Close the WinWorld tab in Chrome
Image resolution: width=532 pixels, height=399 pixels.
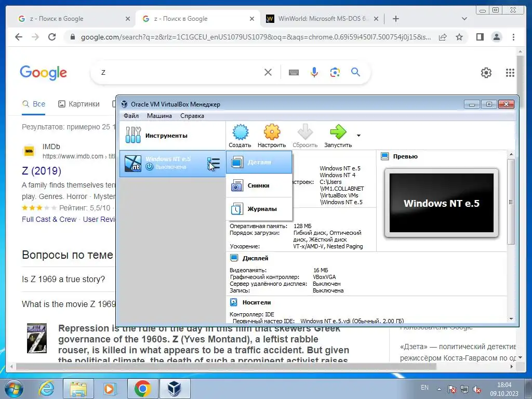(x=376, y=19)
